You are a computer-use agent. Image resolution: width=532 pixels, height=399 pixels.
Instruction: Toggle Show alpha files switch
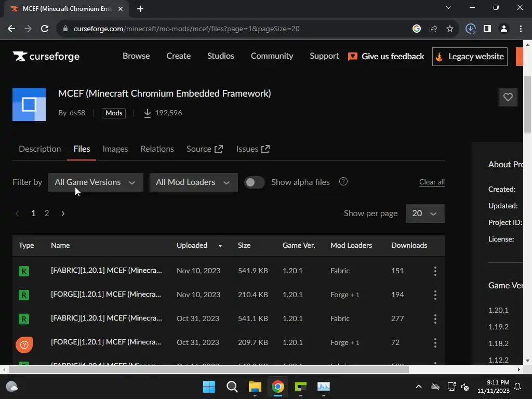point(255,182)
